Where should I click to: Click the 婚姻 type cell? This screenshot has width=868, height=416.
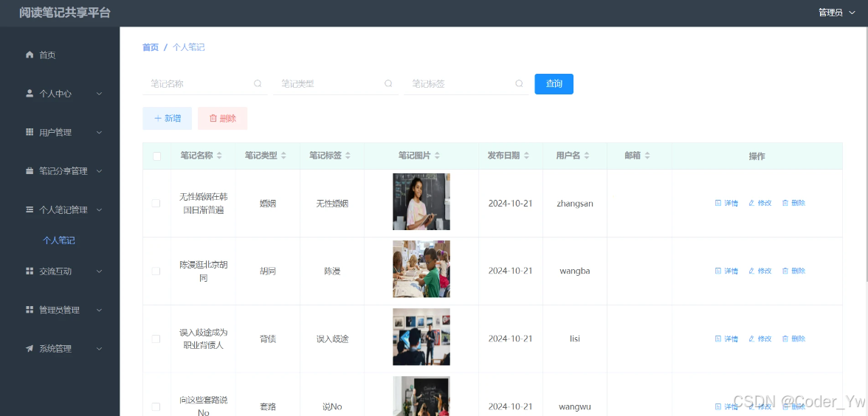(x=268, y=204)
